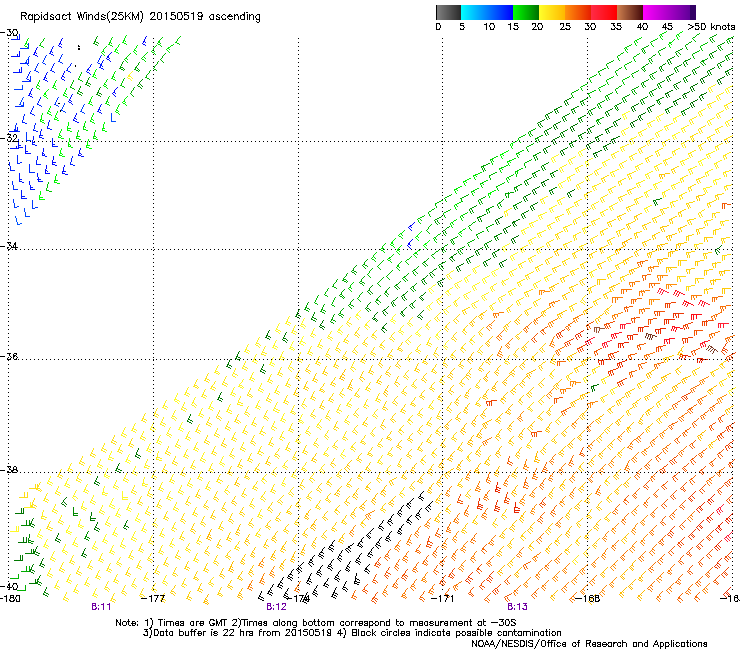Click the '-171' longitude axis label
740x650 pixels.
442,599
